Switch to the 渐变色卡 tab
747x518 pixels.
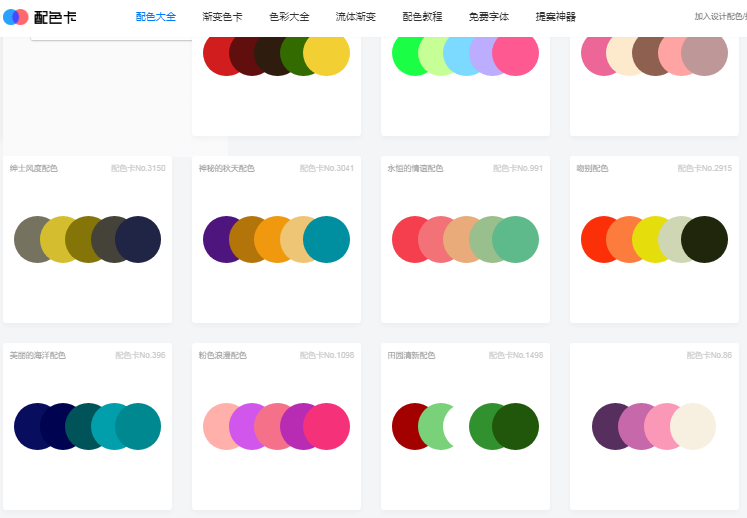(x=222, y=17)
